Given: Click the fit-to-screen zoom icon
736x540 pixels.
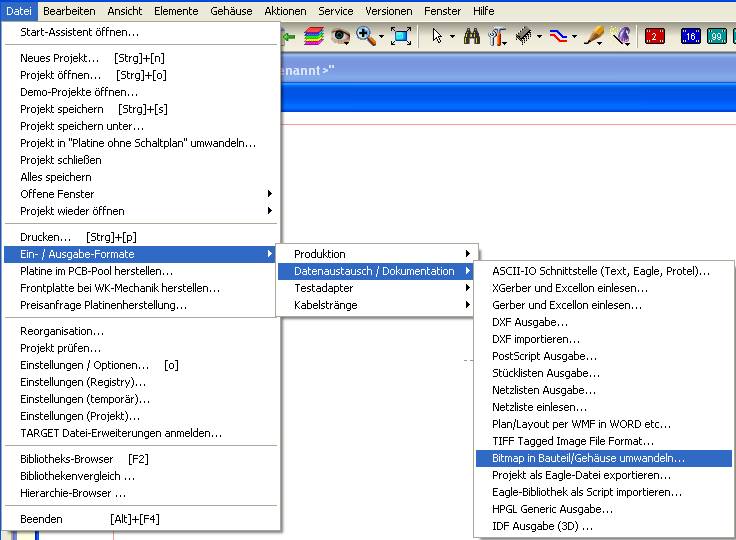Looking at the screenshot, I should pyautogui.click(x=401, y=36).
